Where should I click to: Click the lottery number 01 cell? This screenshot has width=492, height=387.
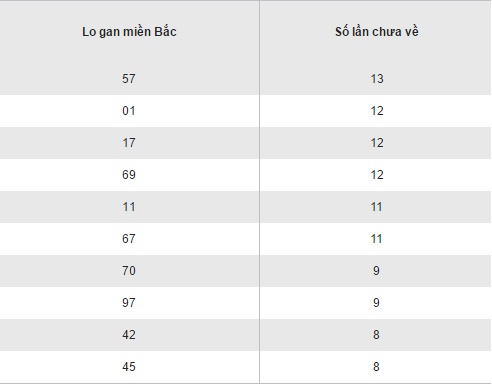(129, 111)
